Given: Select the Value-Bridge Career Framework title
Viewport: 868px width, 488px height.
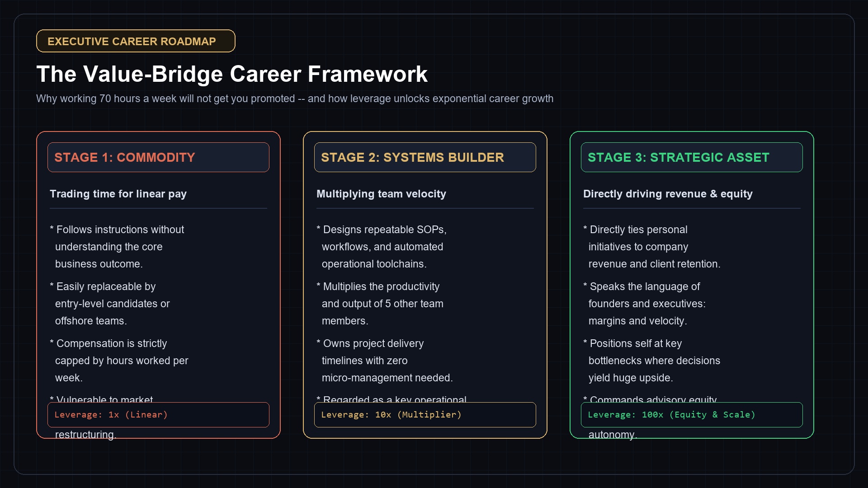Looking at the screenshot, I should pyautogui.click(x=232, y=74).
